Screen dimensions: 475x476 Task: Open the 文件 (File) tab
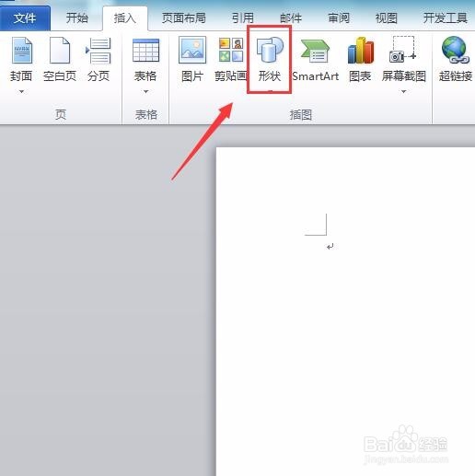(25, 18)
